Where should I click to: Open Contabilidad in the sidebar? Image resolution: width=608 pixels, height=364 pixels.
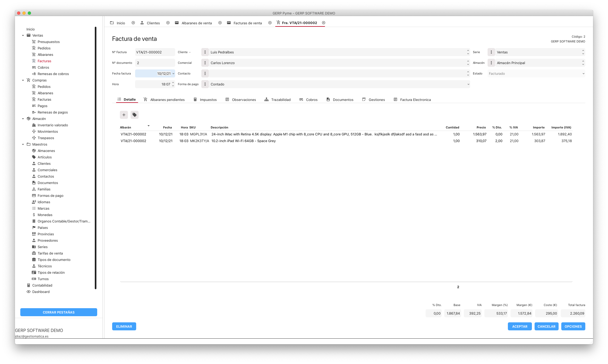pyautogui.click(x=42, y=285)
